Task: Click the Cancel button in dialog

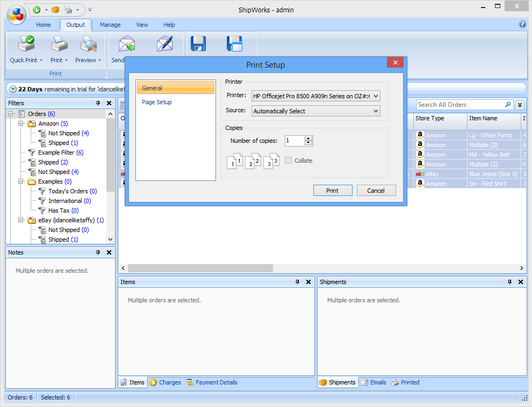Action: point(376,191)
